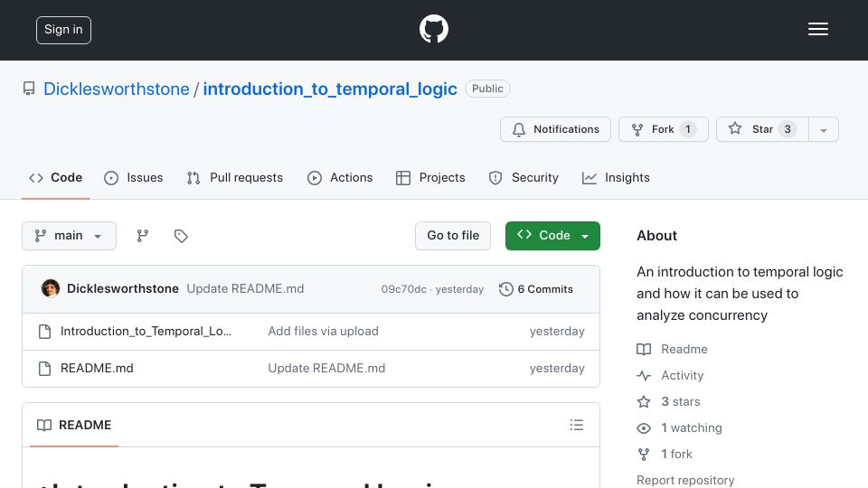Open the hamburger navigation menu
This screenshot has height=488, width=868.
pyautogui.click(x=817, y=29)
